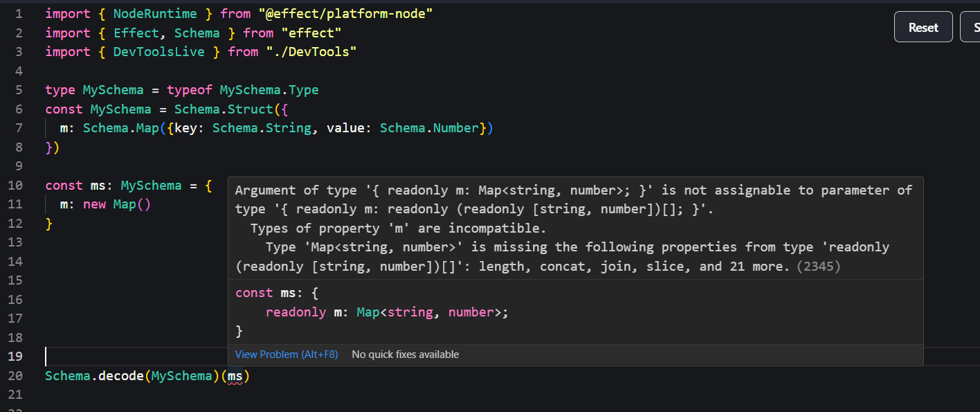Click the decode method on line 20
The width and height of the screenshot is (980, 412).
click(x=120, y=376)
